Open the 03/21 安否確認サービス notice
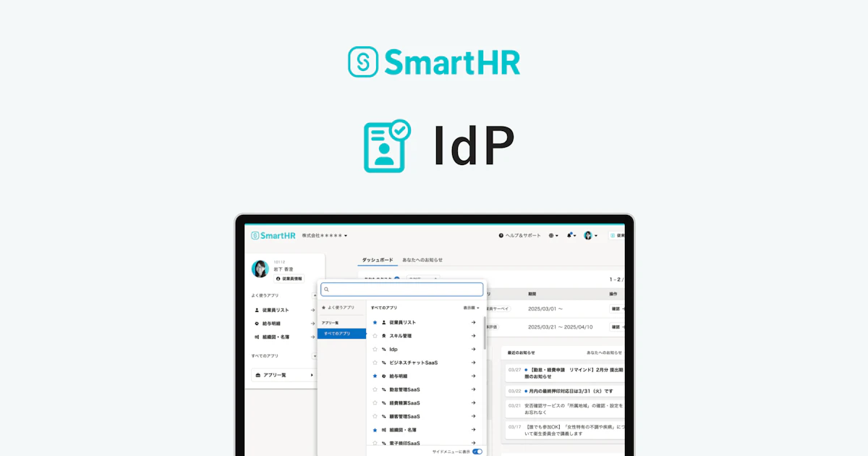Viewport: 868px width, 456px height. point(564,409)
